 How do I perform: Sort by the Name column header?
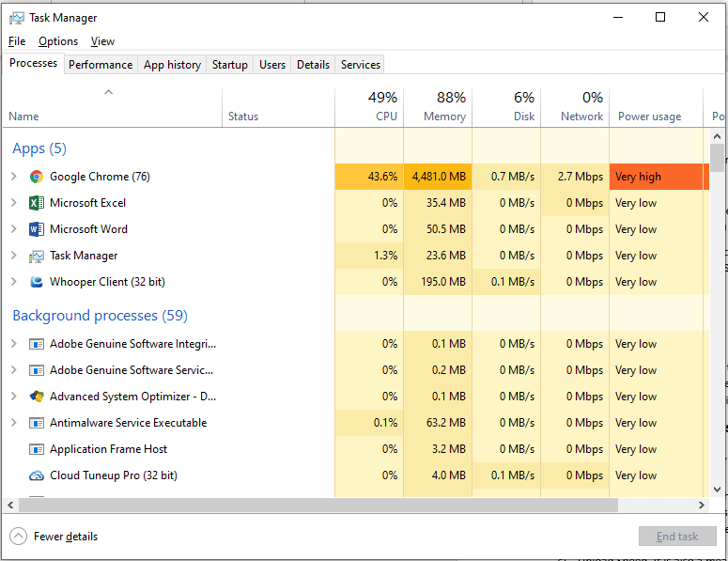pyautogui.click(x=113, y=108)
